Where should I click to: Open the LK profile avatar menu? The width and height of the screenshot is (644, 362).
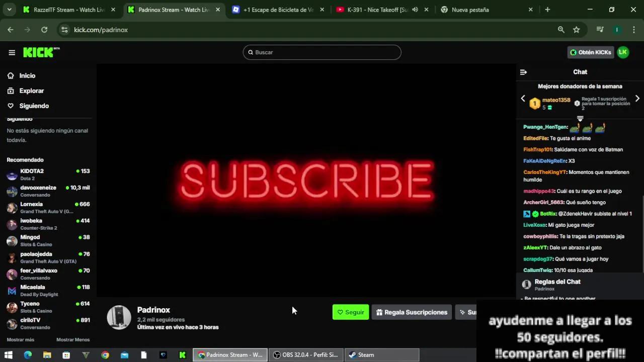point(623,52)
